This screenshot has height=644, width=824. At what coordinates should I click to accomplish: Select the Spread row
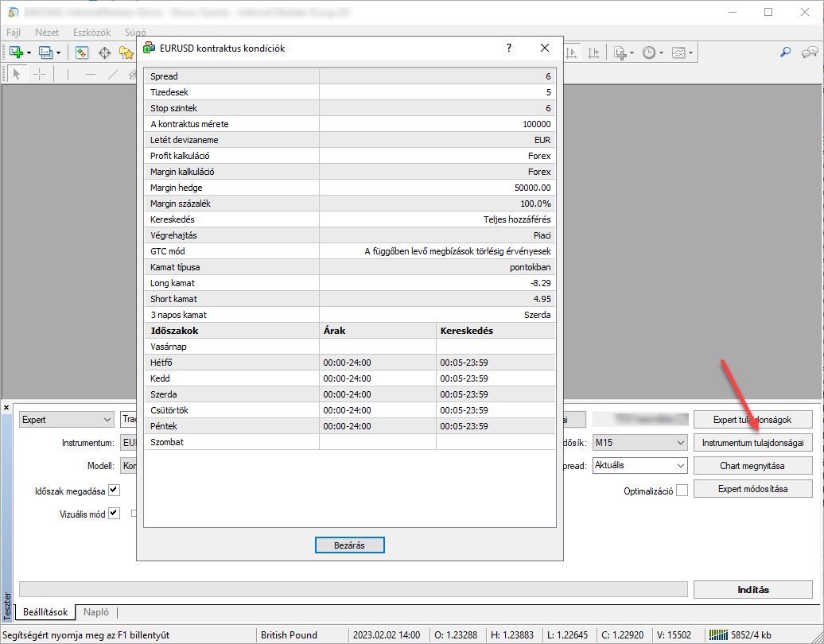(350, 76)
